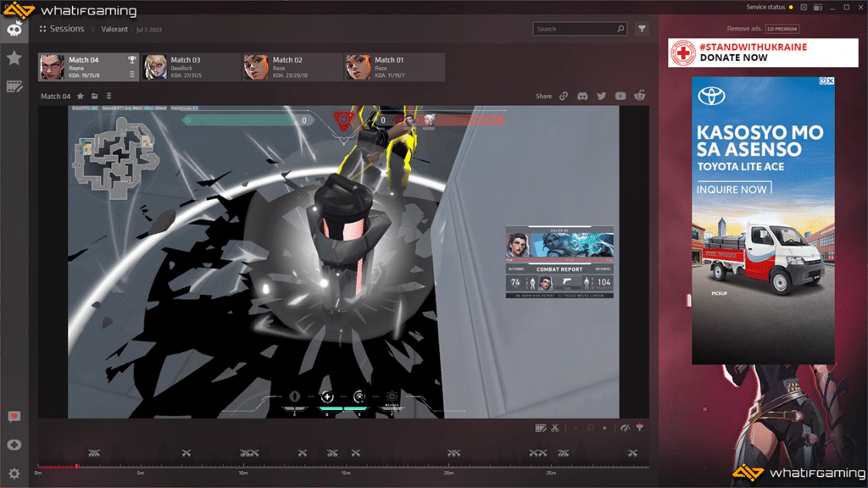This screenshot has width=868, height=488.
Task: Delete Match 04 using trash icon beside folder
Action: pyautogui.click(x=108, y=97)
